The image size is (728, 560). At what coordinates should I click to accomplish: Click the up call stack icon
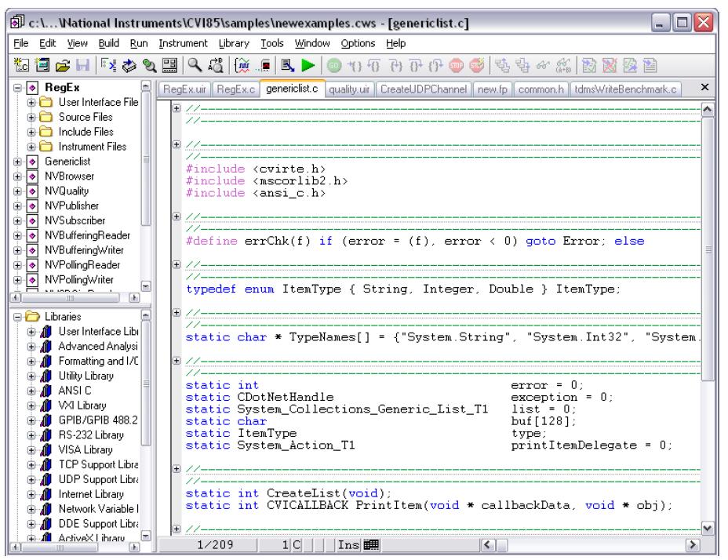coord(502,65)
